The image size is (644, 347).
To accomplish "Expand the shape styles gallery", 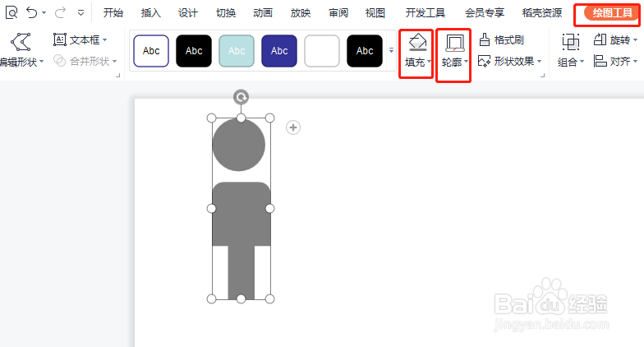I will pos(391,51).
